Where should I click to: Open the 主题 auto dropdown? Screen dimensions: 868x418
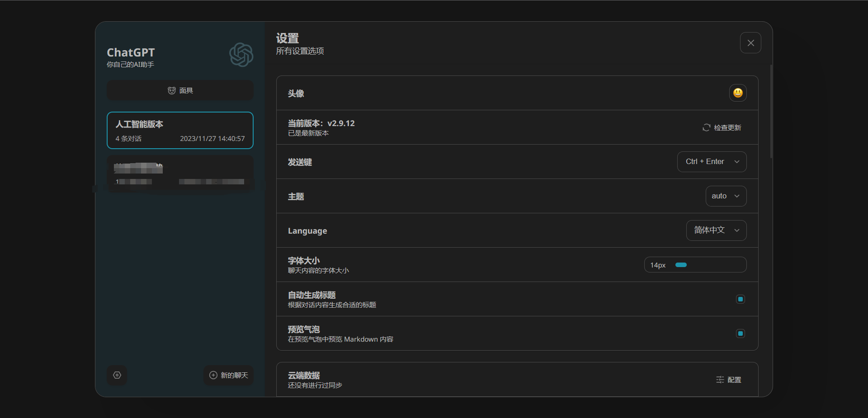(726, 196)
